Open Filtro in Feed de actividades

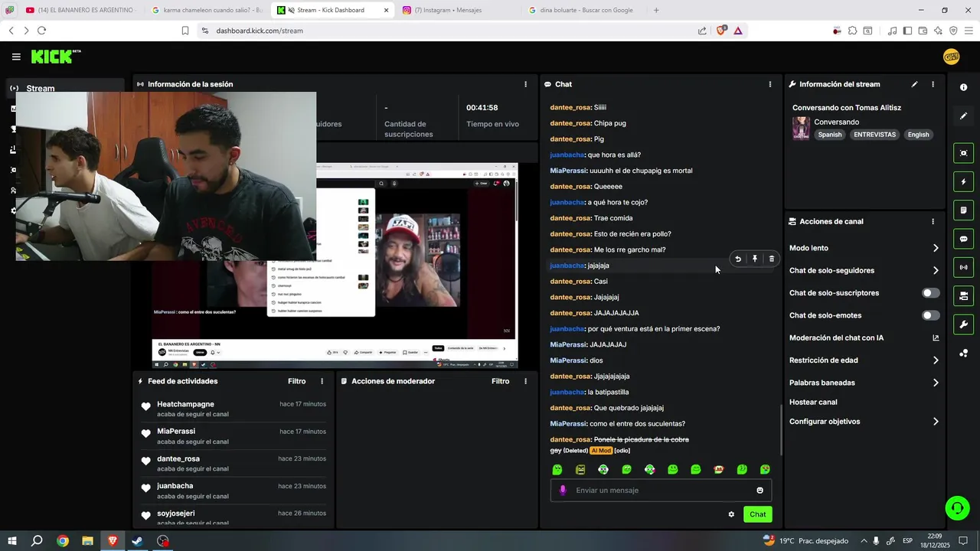click(296, 381)
